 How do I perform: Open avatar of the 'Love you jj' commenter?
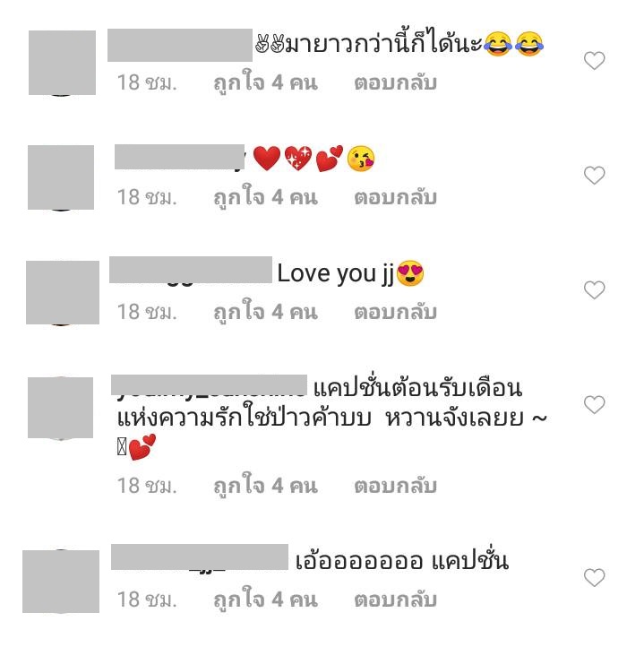[63, 292]
